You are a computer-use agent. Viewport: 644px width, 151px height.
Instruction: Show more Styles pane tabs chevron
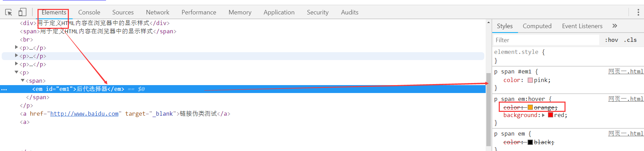point(615,26)
